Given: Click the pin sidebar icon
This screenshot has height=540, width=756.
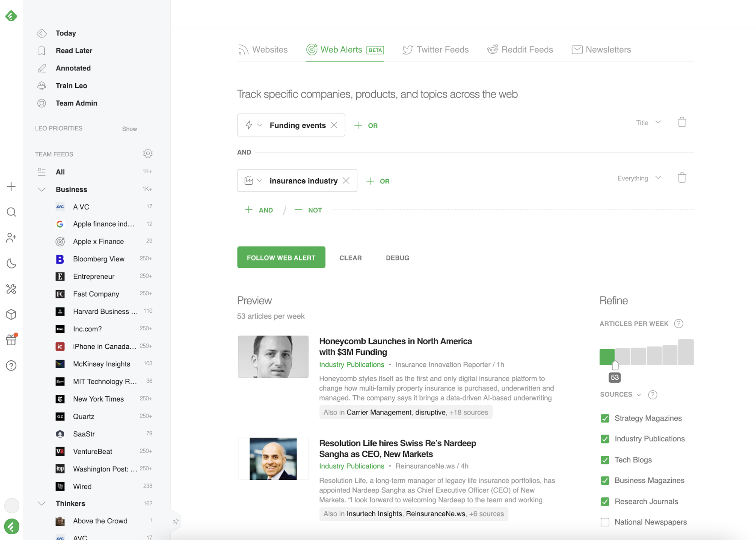Looking at the screenshot, I should click(176, 521).
